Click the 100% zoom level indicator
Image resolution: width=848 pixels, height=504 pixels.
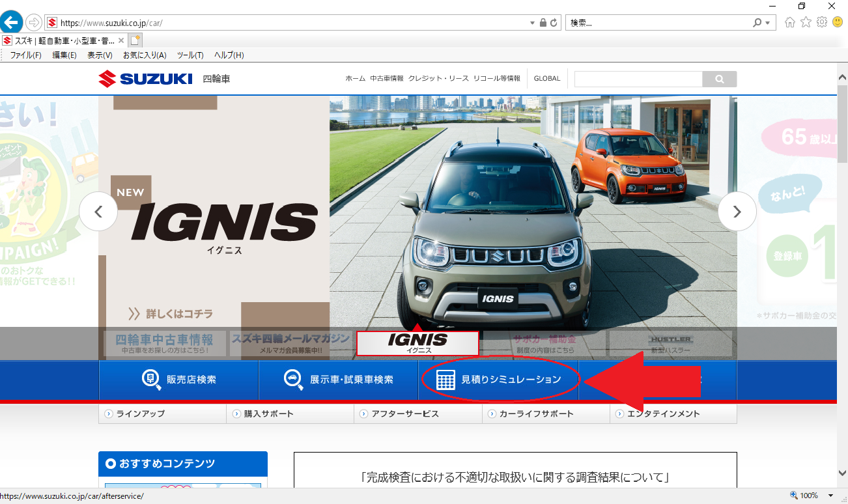809,496
